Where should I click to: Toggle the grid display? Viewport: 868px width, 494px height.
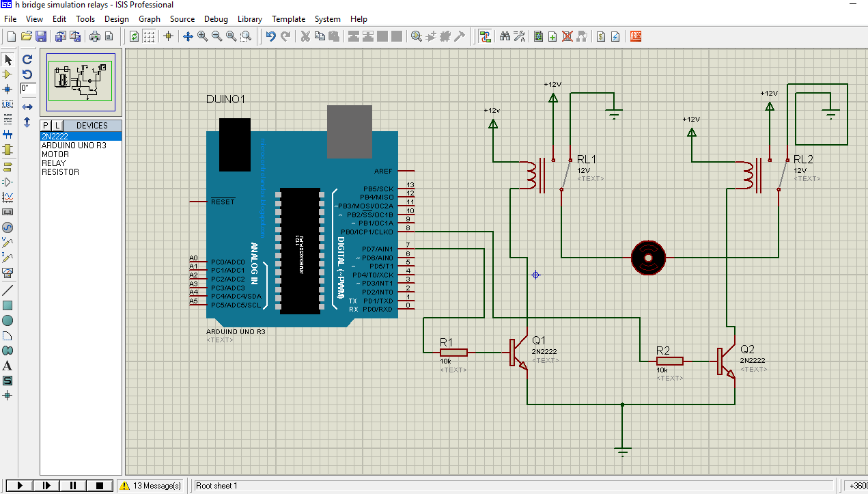pyautogui.click(x=148, y=36)
